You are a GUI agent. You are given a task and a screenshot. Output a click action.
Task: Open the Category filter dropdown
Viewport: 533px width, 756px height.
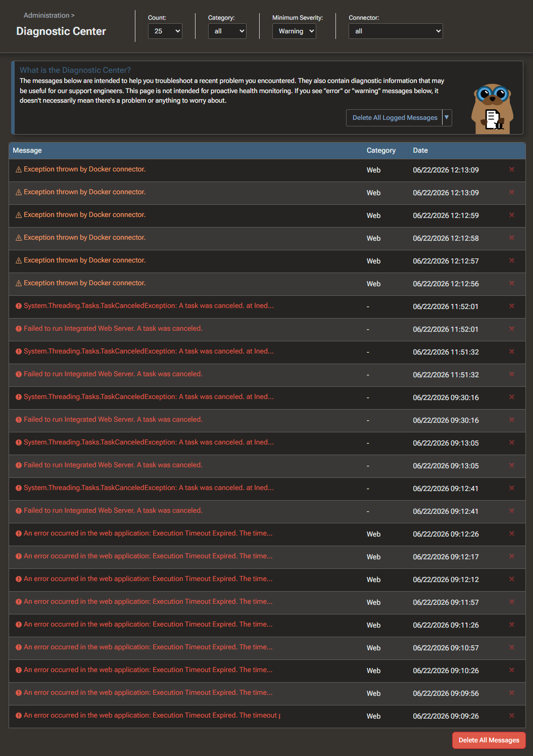(227, 31)
